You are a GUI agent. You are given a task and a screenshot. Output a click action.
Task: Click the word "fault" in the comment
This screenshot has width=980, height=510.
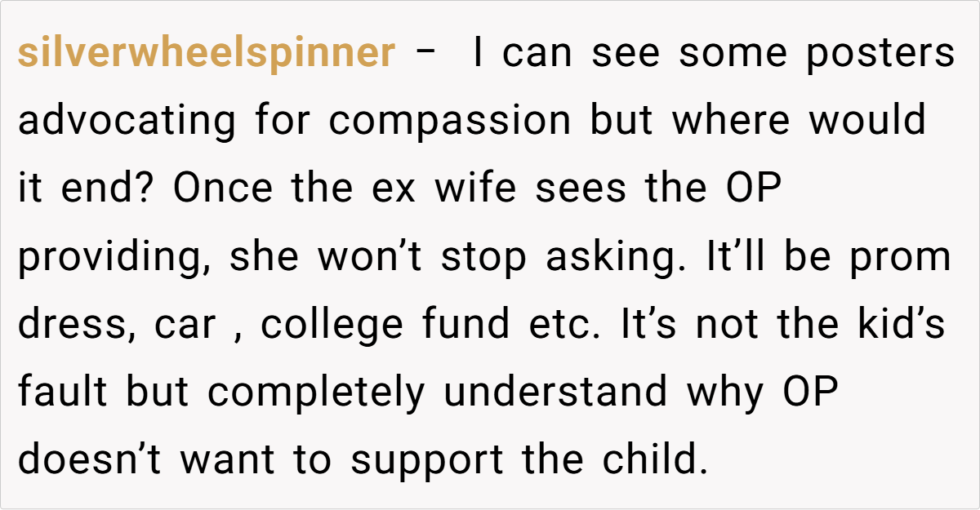(65, 393)
